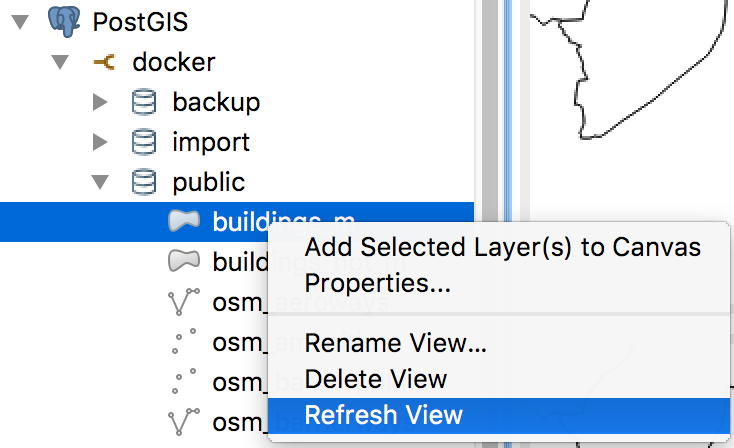Click the import schema database icon
Screen dimensions: 734x448
(144, 142)
